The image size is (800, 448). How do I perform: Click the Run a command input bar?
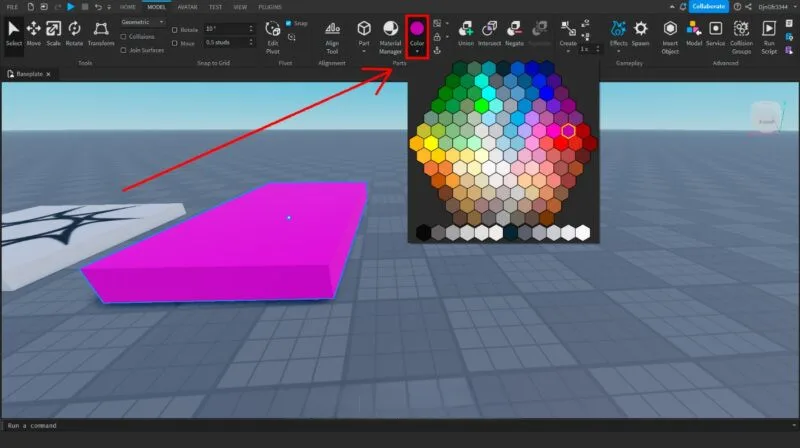click(x=398, y=426)
